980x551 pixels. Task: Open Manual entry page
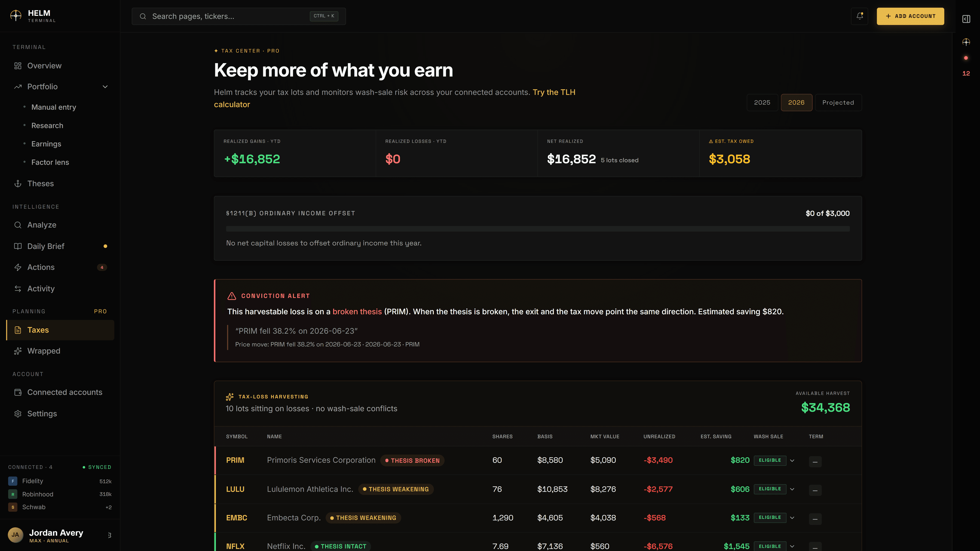click(54, 107)
